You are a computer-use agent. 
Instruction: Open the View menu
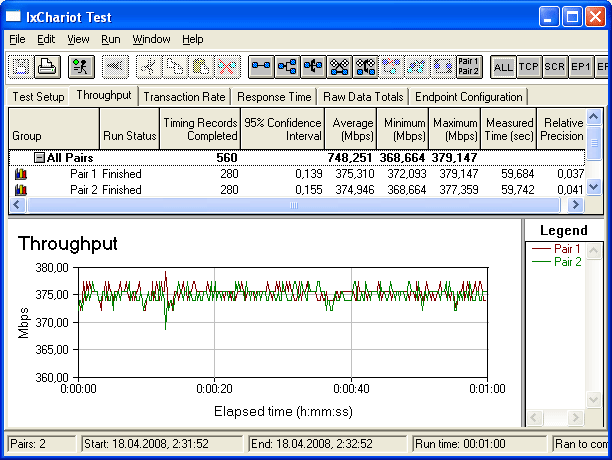78,39
